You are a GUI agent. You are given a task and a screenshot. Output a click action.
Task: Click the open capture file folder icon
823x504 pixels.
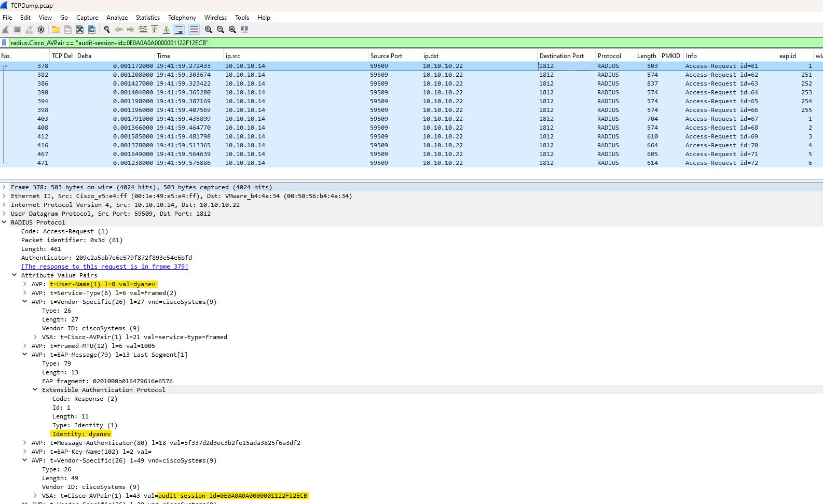click(x=56, y=30)
